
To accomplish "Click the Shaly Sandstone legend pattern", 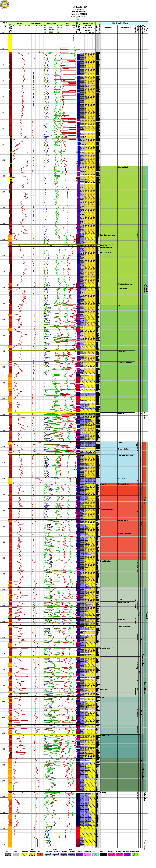I will [x=32, y=854].
